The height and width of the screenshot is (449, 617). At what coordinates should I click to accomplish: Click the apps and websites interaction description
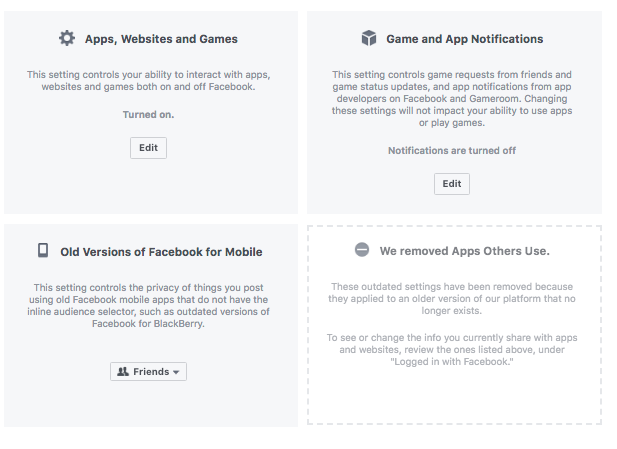coord(148,81)
